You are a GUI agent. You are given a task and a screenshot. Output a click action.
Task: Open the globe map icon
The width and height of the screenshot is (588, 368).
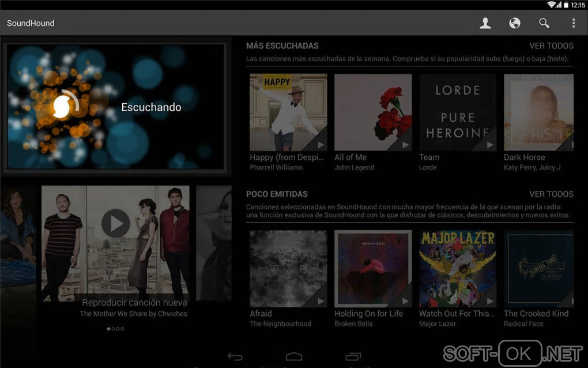(x=514, y=23)
